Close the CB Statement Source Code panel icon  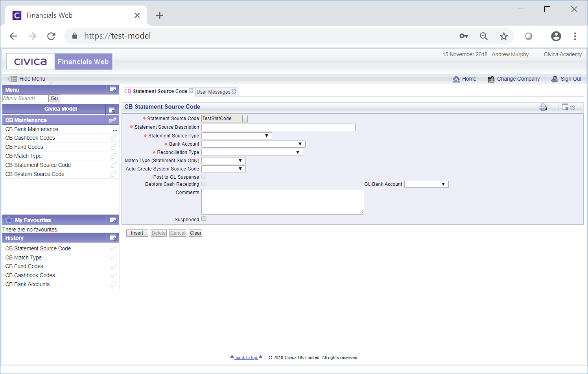573,107
